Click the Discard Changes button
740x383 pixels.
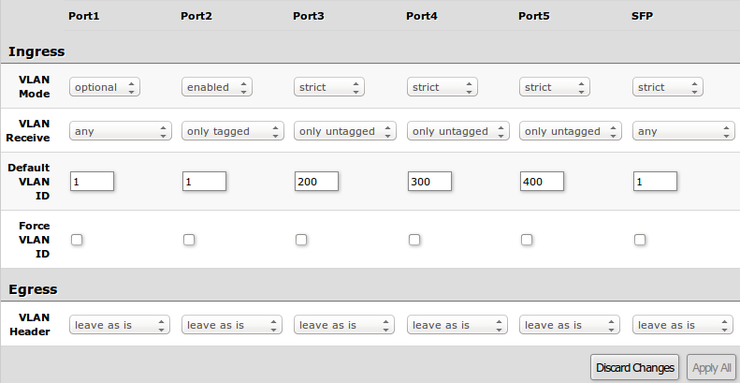(635, 367)
